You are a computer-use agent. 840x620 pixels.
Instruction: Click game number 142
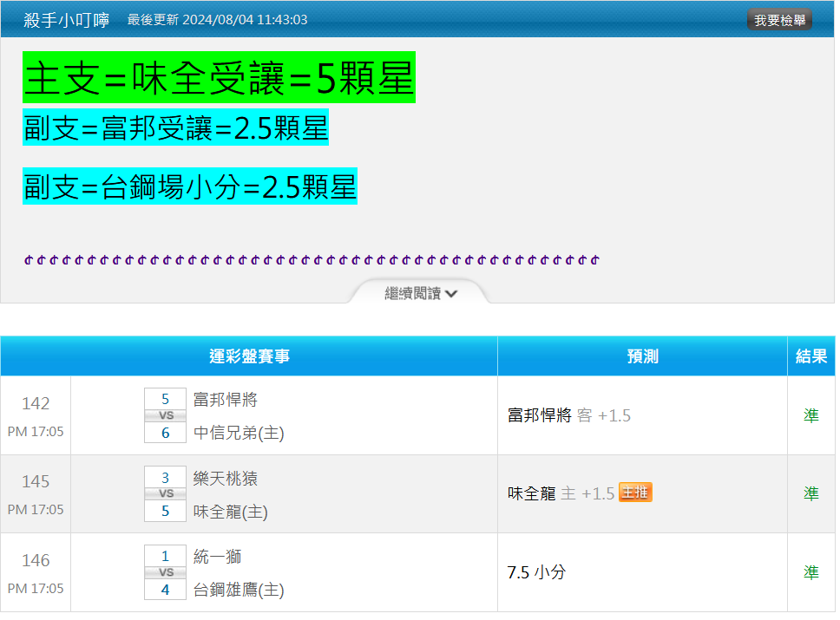[x=36, y=403]
